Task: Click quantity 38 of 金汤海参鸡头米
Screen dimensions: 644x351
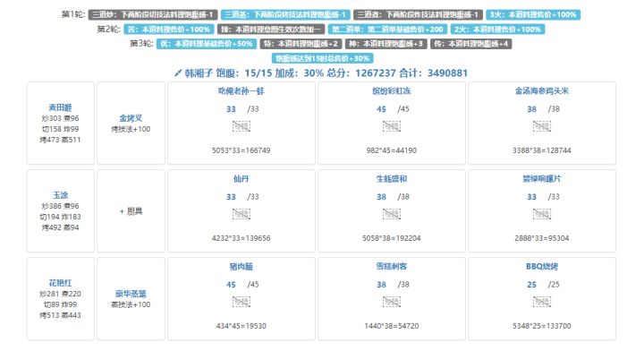Action: (532, 109)
